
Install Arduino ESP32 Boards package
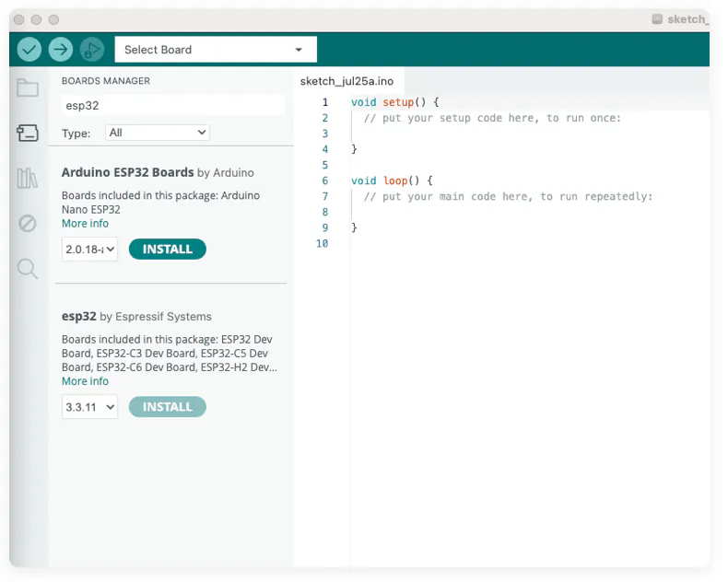tap(168, 250)
